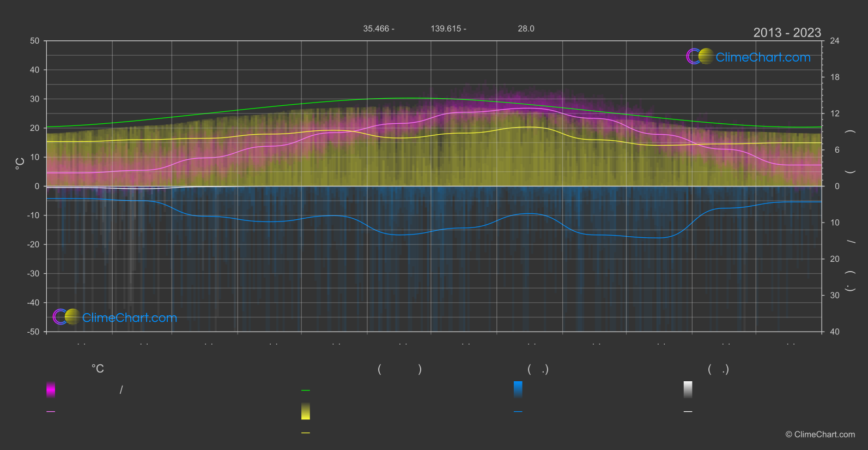This screenshot has height=450, width=868.
Task: Click the ClimeChart.com logo above the chart
Action: pos(748,57)
